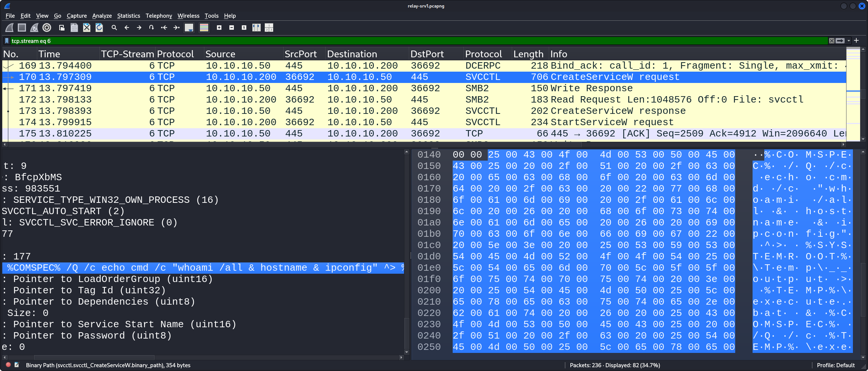Go back in packet history
The width and height of the screenshot is (868, 371).
pos(127,28)
